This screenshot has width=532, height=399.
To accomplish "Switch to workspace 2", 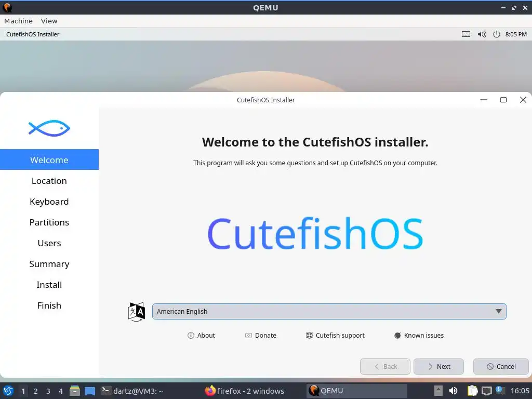I will point(36,391).
